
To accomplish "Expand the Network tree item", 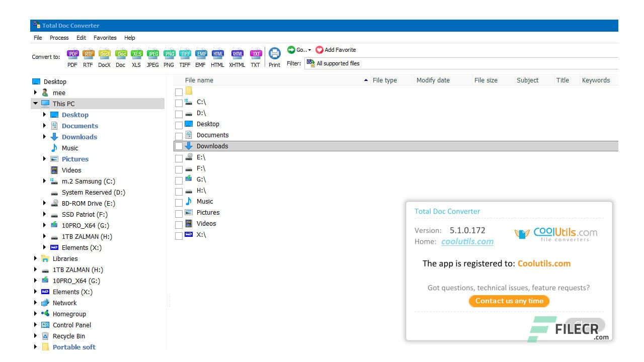I will click(x=34, y=303).
